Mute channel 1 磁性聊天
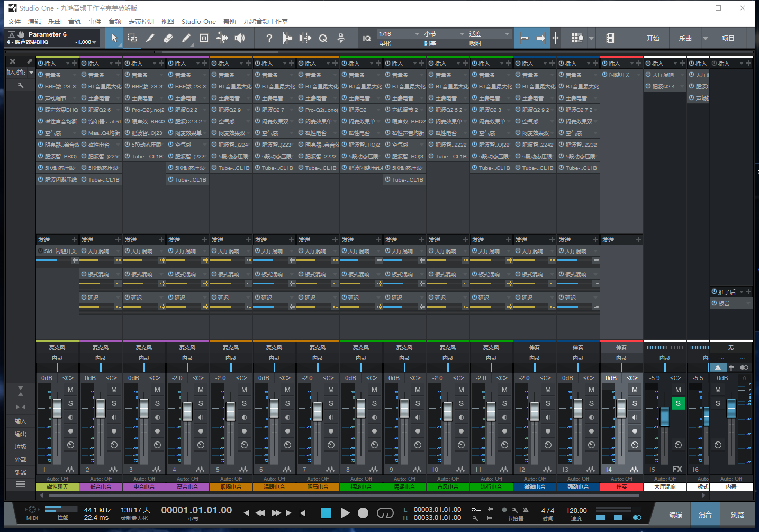 tap(70, 390)
